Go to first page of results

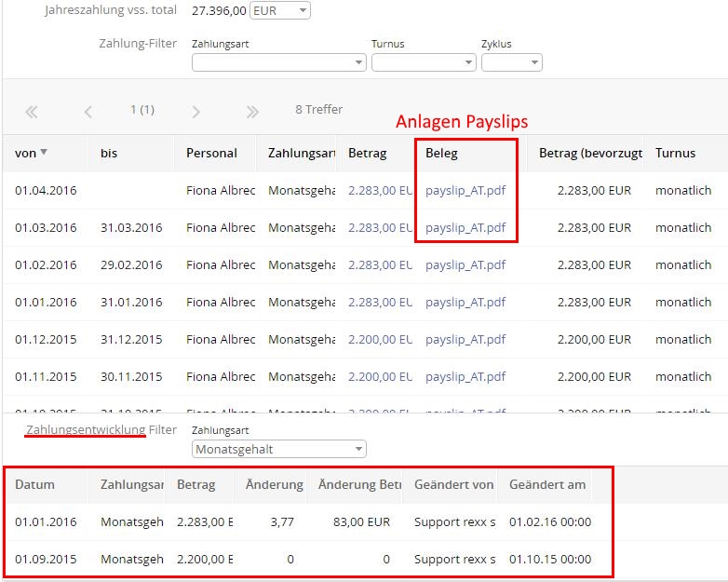click(31, 112)
